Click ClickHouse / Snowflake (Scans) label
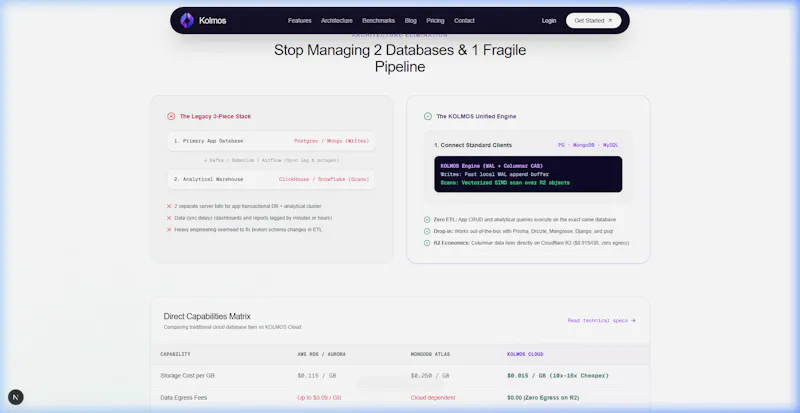The height and width of the screenshot is (413, 800). click(x=323, y=179)
